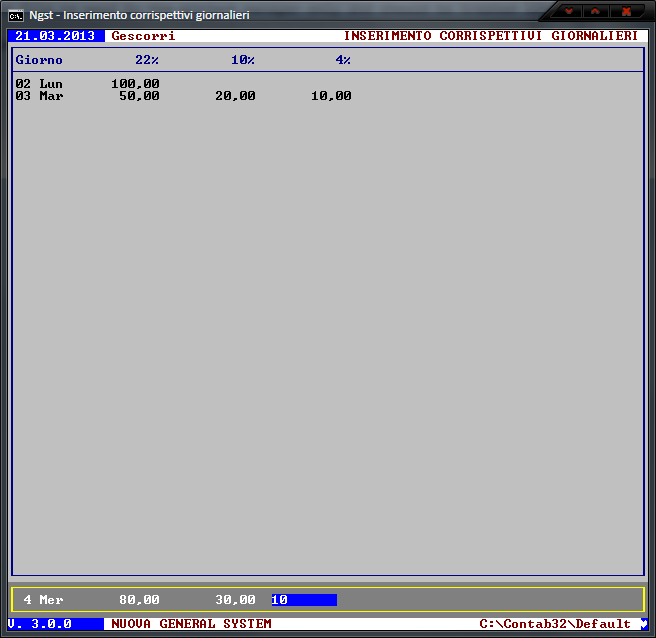Click the heart symbol in the bottom-right corner

pos(643,624)
